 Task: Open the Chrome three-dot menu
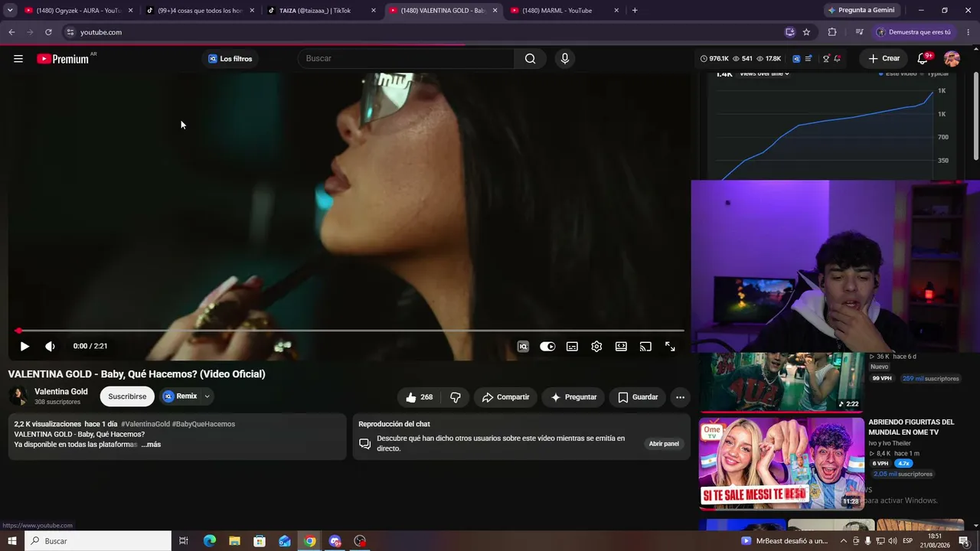click(x=968, y=32)
